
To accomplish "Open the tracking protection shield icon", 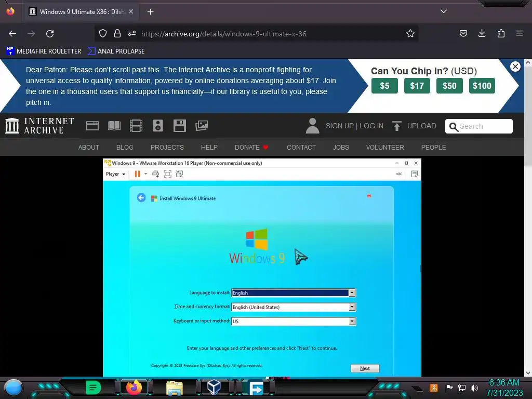I will coord(103,33).
